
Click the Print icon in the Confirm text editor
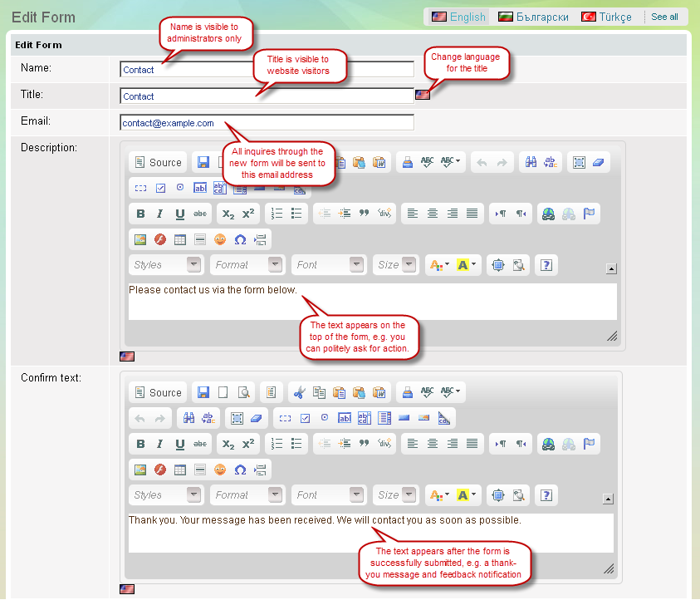tap(407, 392)
